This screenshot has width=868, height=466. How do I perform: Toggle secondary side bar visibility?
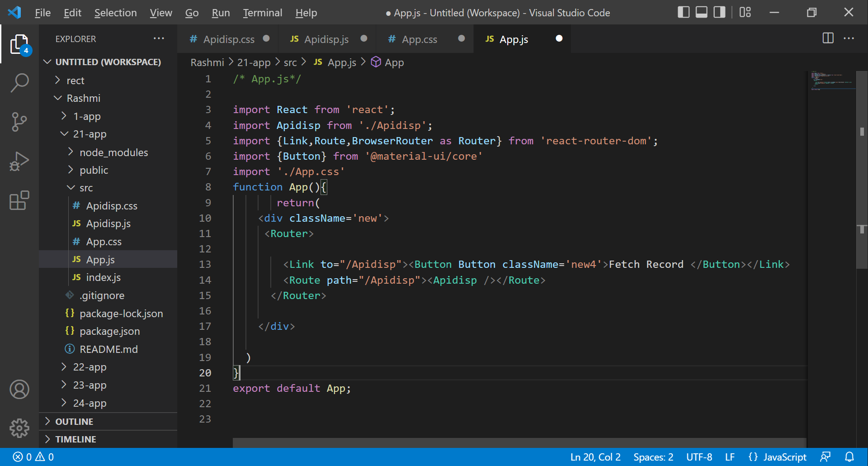(x=719, y=12)
